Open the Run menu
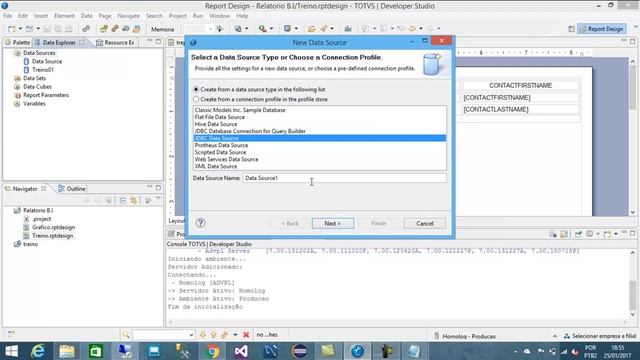640x360 pixels. point(198,16)
